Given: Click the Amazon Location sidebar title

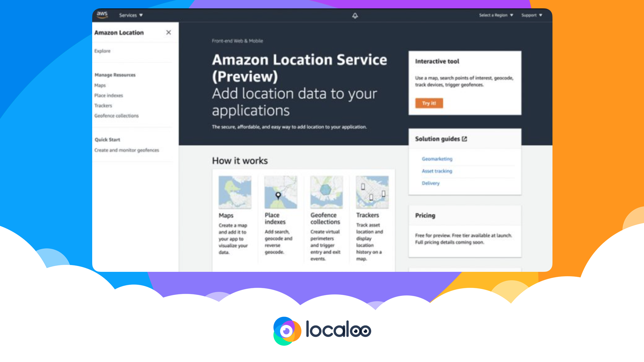Looking at the screenshot, I should 119,33.
